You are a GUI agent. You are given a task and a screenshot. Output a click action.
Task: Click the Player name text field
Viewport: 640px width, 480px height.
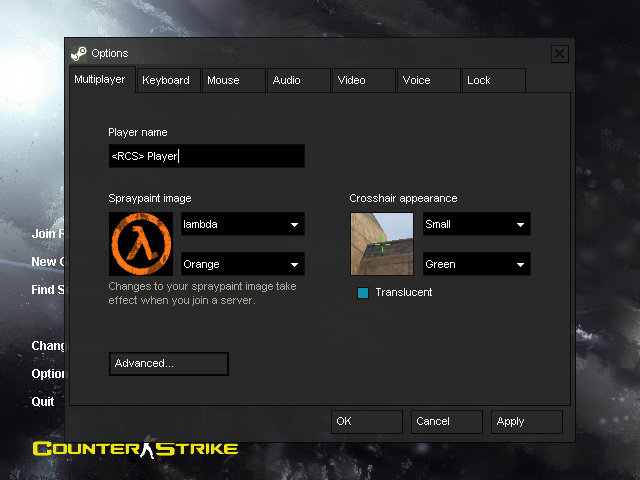[206, 156]
